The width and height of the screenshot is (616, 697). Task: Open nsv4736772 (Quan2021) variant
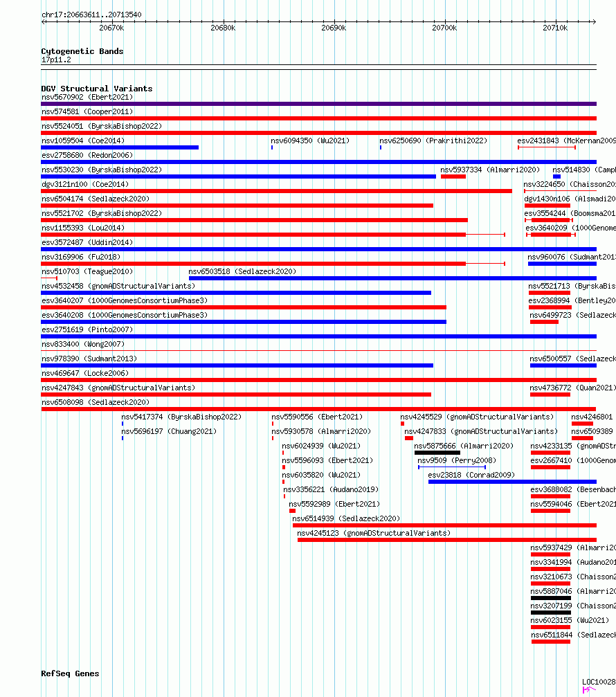click(x=572, y=388)
